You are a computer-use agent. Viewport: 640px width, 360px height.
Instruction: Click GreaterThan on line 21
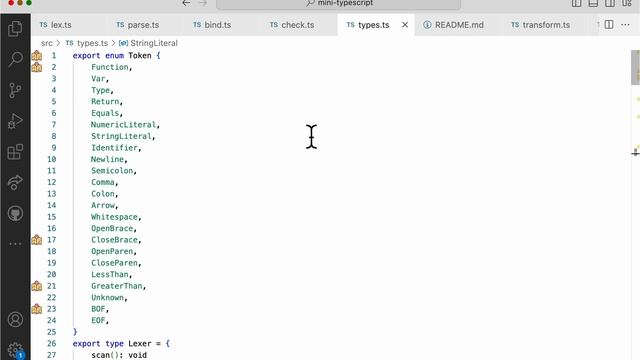[117, 286]
